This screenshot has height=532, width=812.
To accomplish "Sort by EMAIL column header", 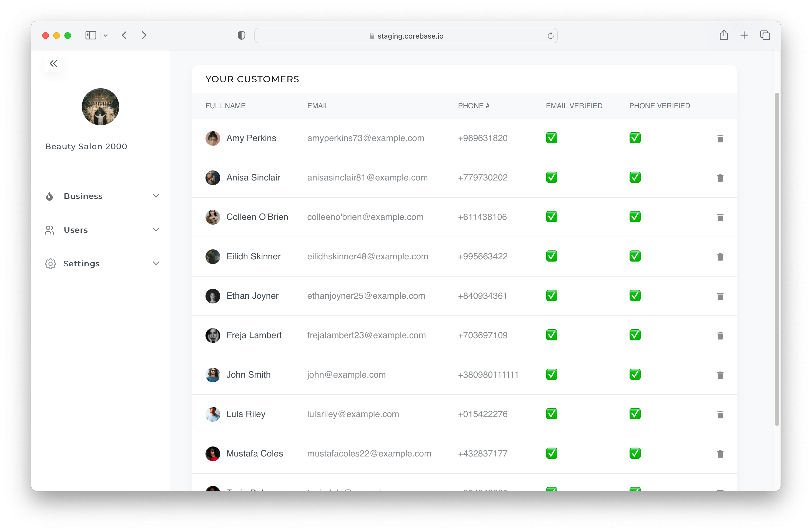I will [x=318, y=106].
